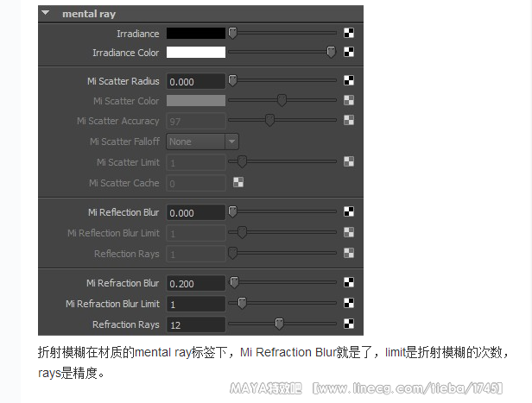Click the Irradiance slider handle
Image resolution: width=532 pixels, height=403 pixels.
pyautogui.click(x=233, y=33)
